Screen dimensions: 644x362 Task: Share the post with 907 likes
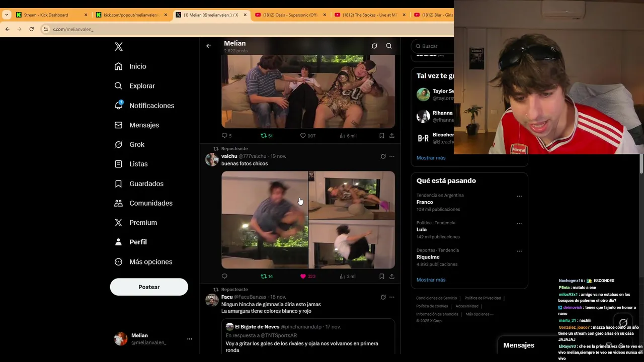pos(392,136)
